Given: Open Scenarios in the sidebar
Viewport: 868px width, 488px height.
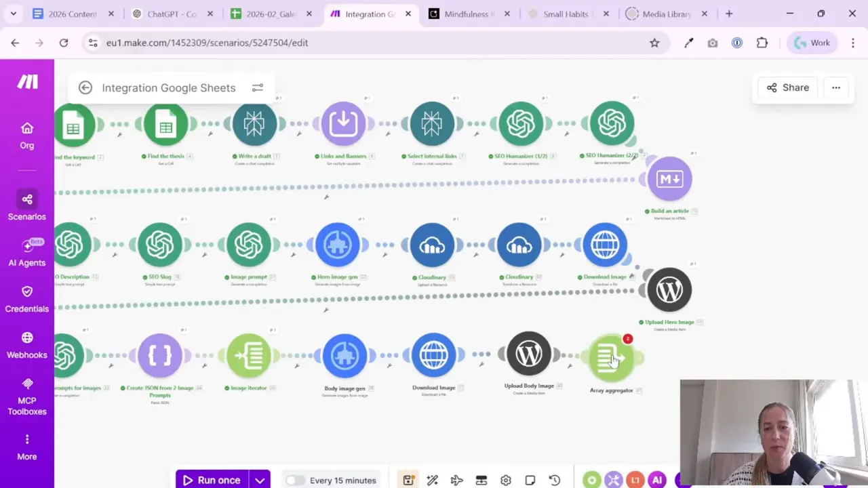Looking at the screenshot, I should 27,207.
